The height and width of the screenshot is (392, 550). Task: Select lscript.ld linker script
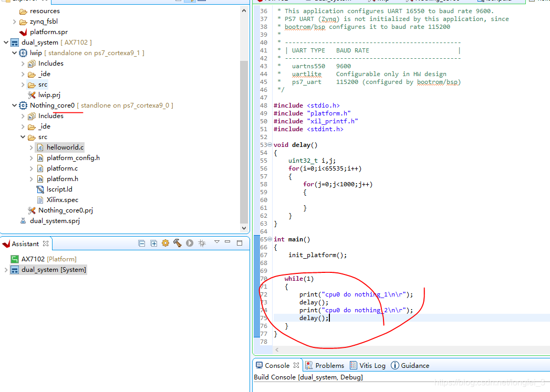click(x=59, y=189)
